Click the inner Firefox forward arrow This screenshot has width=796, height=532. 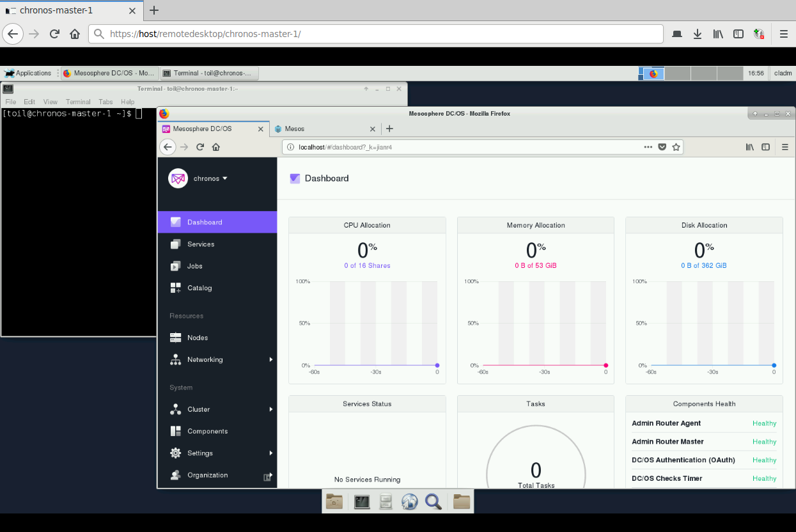(x=184, y=147)
